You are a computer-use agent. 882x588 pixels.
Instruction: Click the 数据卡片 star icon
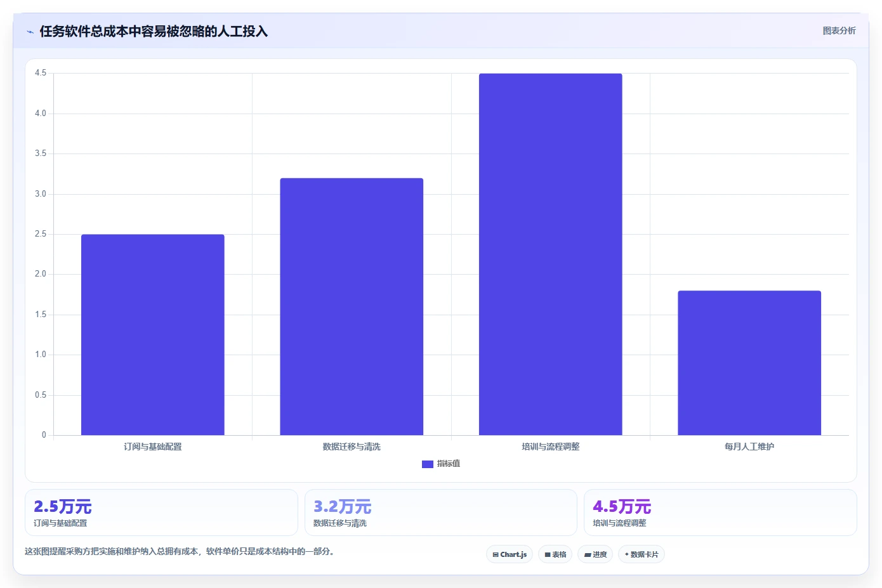(627, 554)
